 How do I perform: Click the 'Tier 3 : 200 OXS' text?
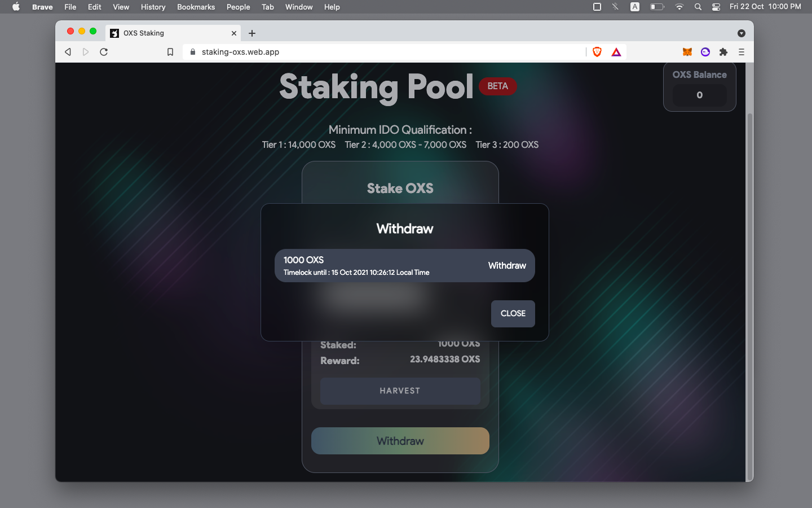[x=507, y=145]
